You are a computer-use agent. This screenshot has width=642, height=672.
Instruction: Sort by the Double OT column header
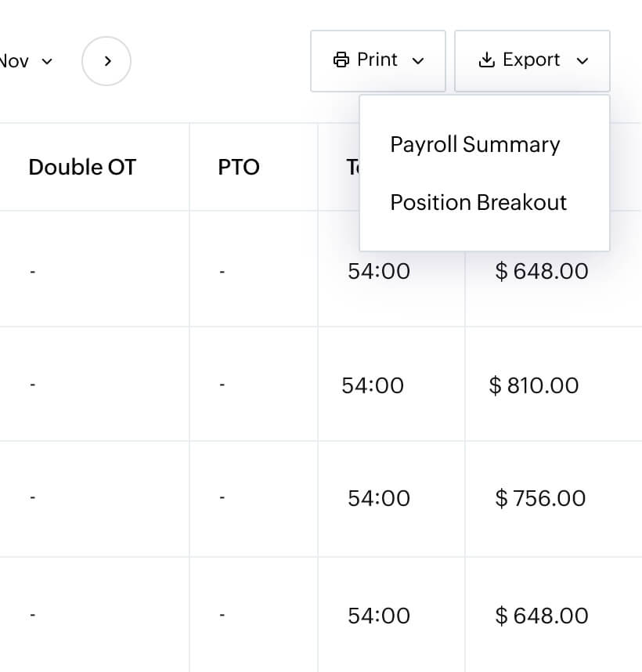pyautogui.click(x=82, y=167)
